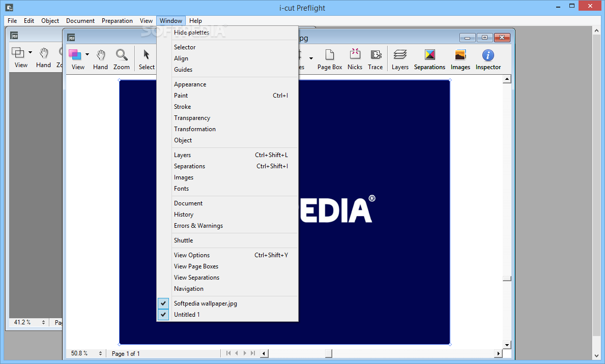Viewport: 605px width, 364px height.
Task: Open Separations from the toolbar
Action: click(430, 55)
